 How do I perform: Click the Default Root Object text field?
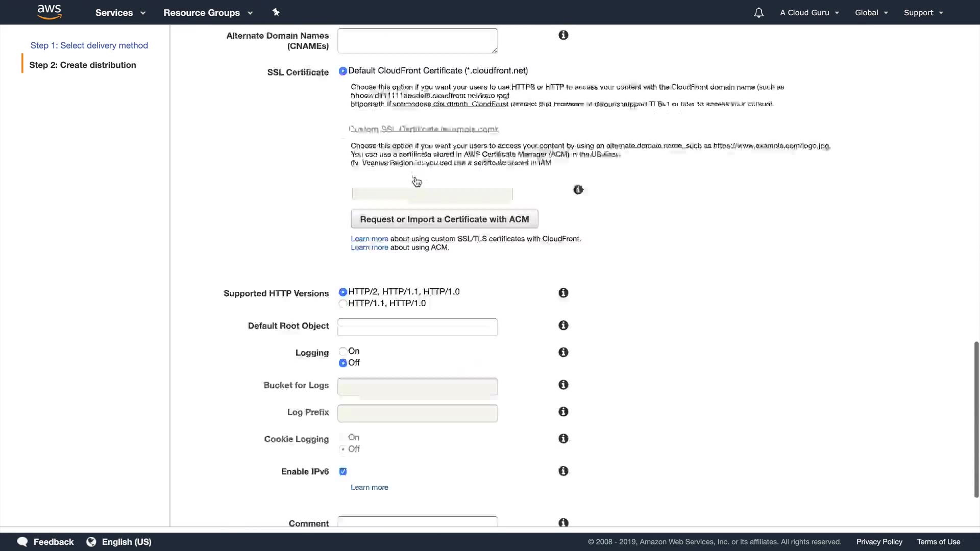coord(417,327)
